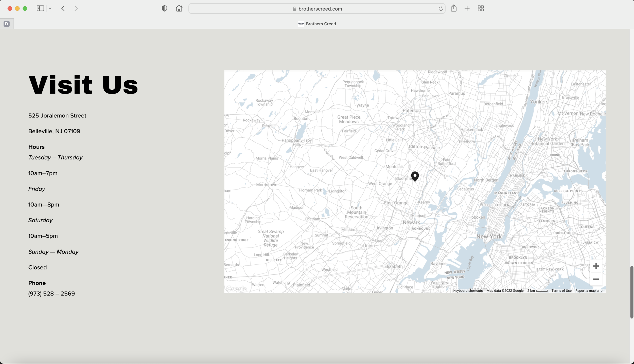
Task: Open the map Keyboard shortcuts
Action: (x=468, y=291)
